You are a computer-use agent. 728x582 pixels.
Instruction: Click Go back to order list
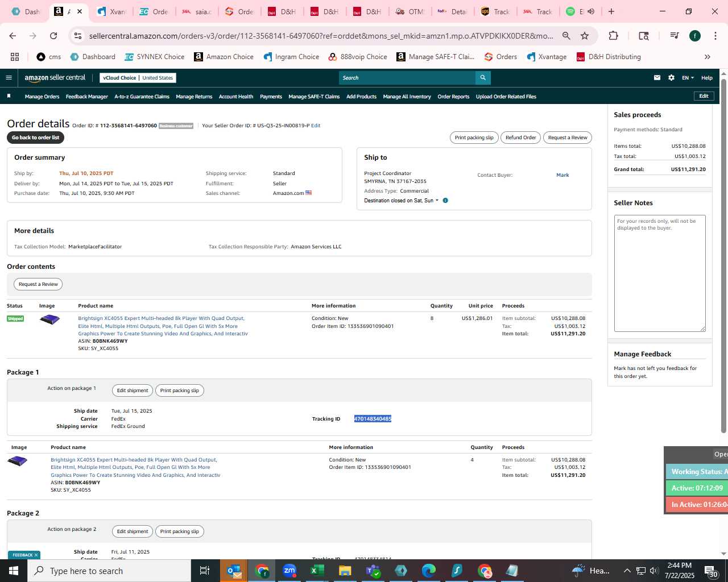35,138
